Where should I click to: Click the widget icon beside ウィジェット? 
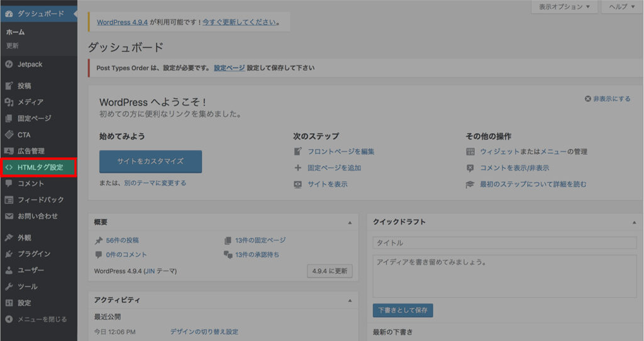470,151
